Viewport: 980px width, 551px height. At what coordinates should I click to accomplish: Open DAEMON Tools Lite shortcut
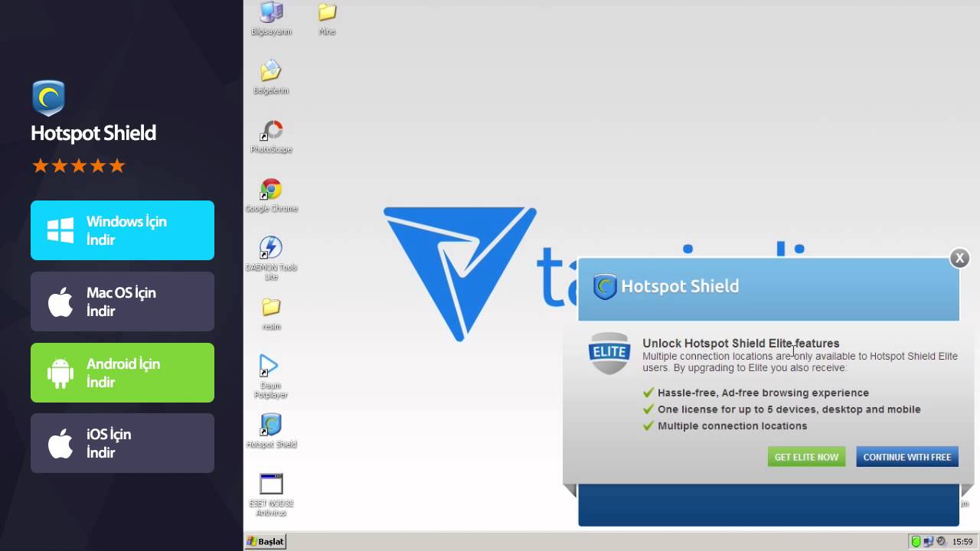coord(271,258)
